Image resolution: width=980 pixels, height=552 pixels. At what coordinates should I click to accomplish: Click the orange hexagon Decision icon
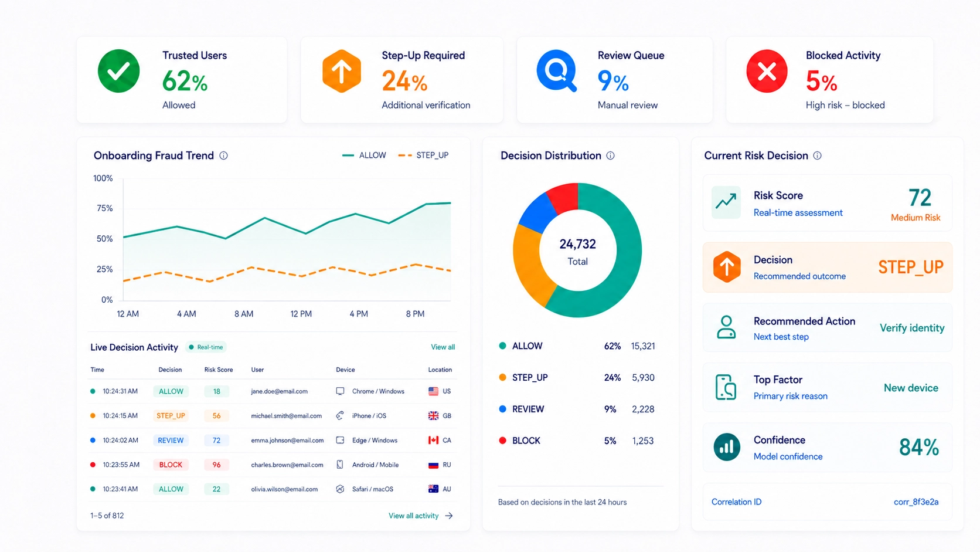coord(727,267)
